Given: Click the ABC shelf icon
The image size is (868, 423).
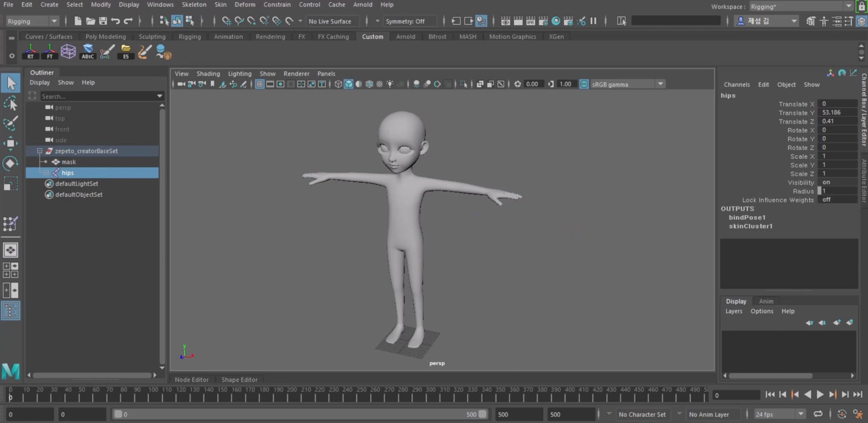Looking at the screenshot, I should pos(88,51).
